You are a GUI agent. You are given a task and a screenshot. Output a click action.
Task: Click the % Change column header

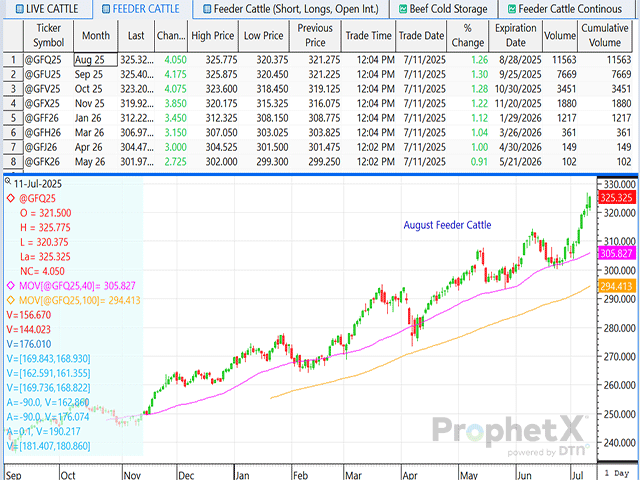[x=468, y=36]
